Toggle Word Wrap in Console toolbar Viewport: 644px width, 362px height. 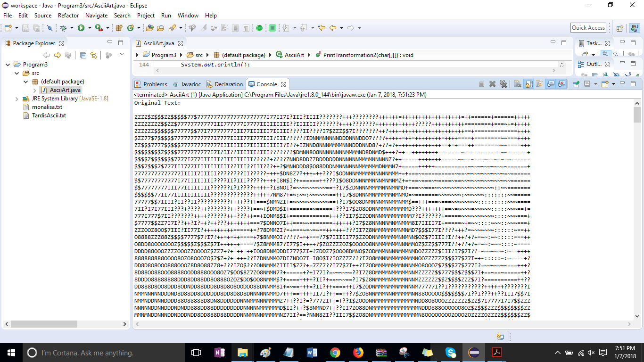[x=539, y=84]
